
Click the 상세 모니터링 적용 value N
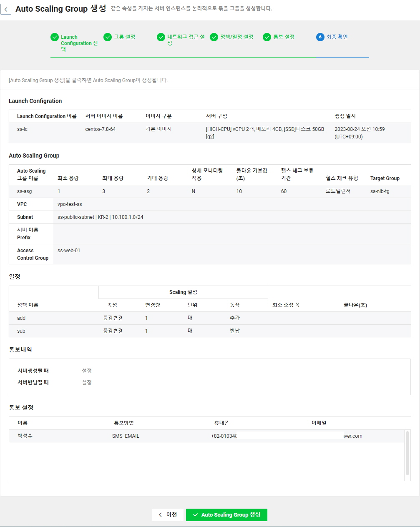coord(194,191)
